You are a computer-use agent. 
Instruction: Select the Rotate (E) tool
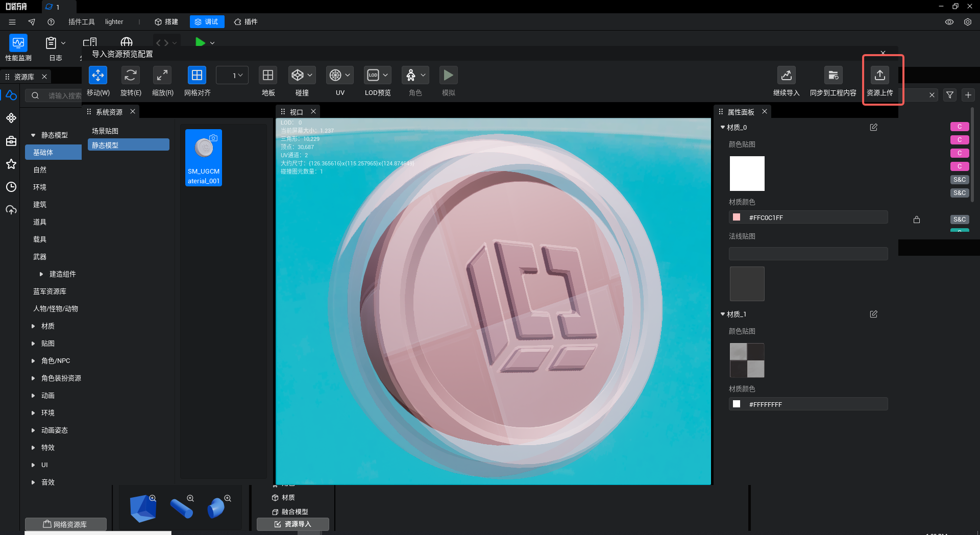(x=131, y=76)
